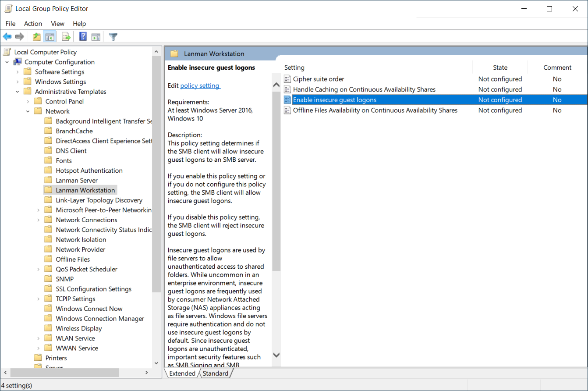Viewport: 588px width, 391px height.
Task: Select the DNS Client tree folder
Action: (71, 151)
